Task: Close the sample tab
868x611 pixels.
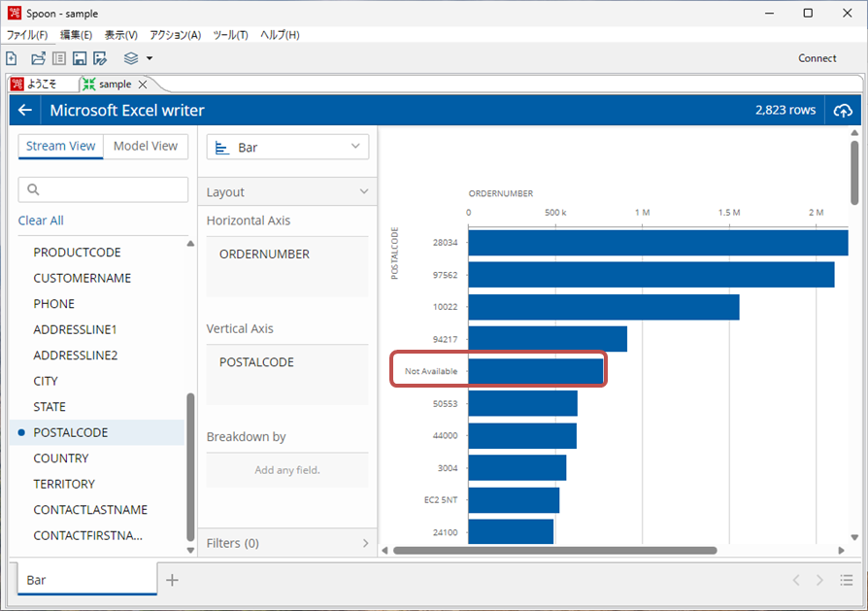Action: (x=143, y=85)
